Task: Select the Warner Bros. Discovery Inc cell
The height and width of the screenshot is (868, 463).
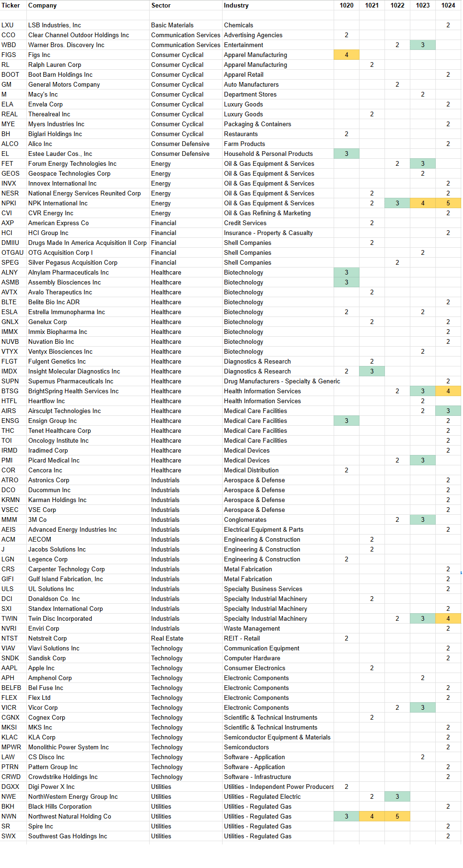Action: tap(88, 45)
